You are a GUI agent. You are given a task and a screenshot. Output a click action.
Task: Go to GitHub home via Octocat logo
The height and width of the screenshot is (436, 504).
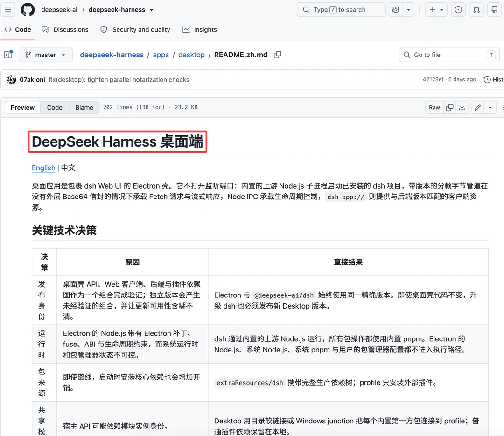28,10
